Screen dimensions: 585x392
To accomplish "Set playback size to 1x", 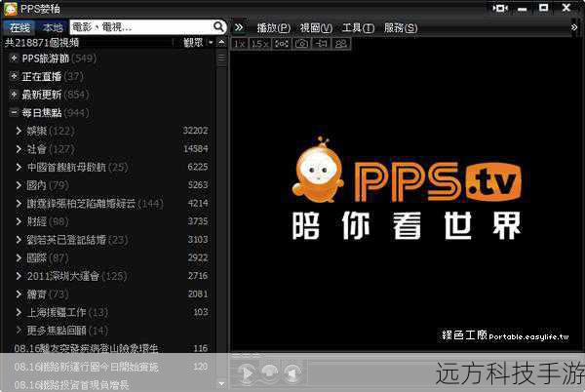I will (240, 44).
